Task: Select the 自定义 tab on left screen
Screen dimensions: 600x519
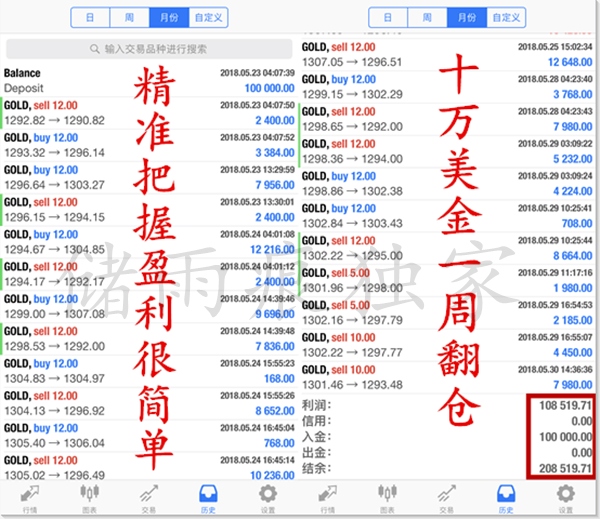Action: tap(209, 18)
